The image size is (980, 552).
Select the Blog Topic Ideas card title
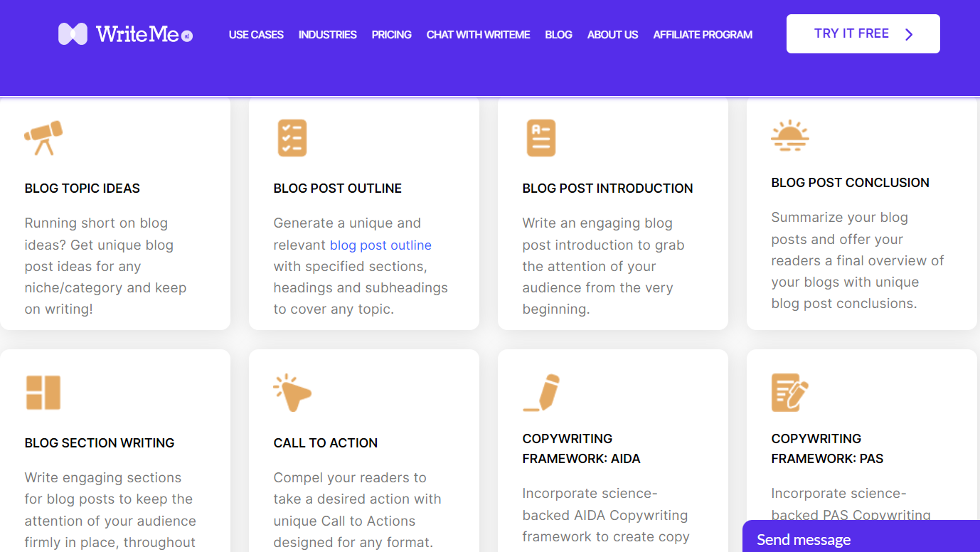[x=82, y=189]
